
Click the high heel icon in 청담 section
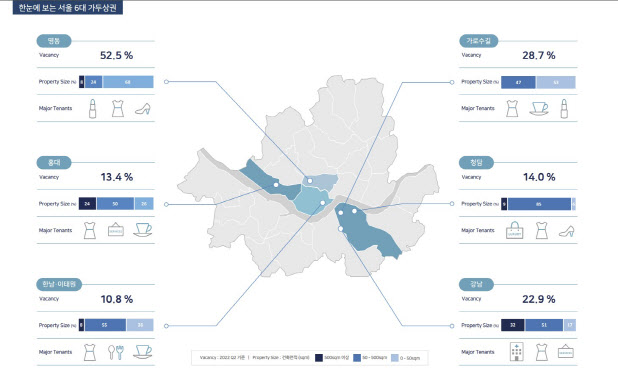click(x=567, y=231)
